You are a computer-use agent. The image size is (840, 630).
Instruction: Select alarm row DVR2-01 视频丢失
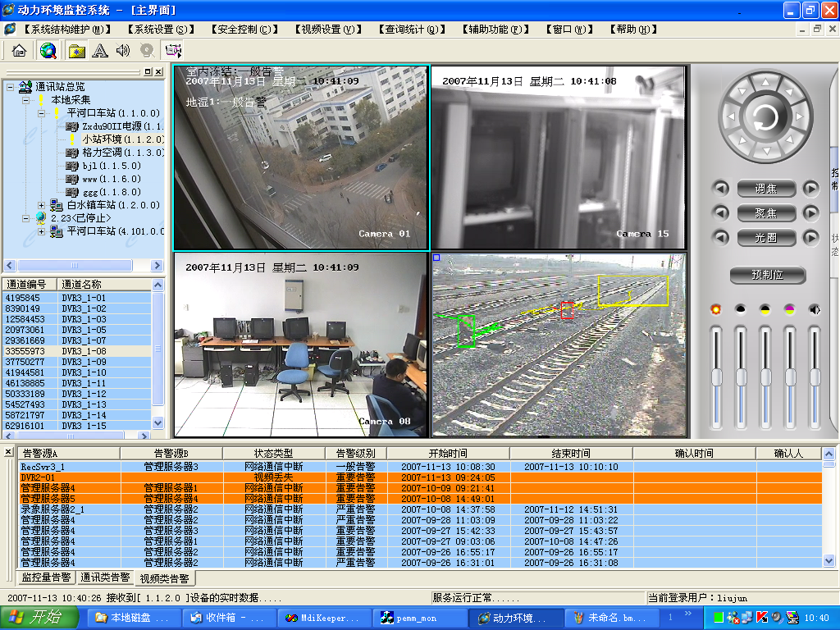pyautogui.click(x=421, y=477)
